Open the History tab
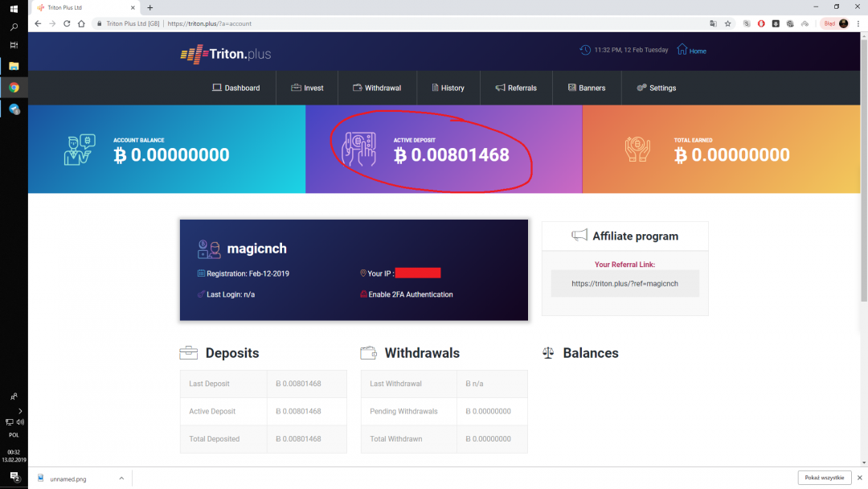This screenshot has height=489, width=868. [448, 88]
